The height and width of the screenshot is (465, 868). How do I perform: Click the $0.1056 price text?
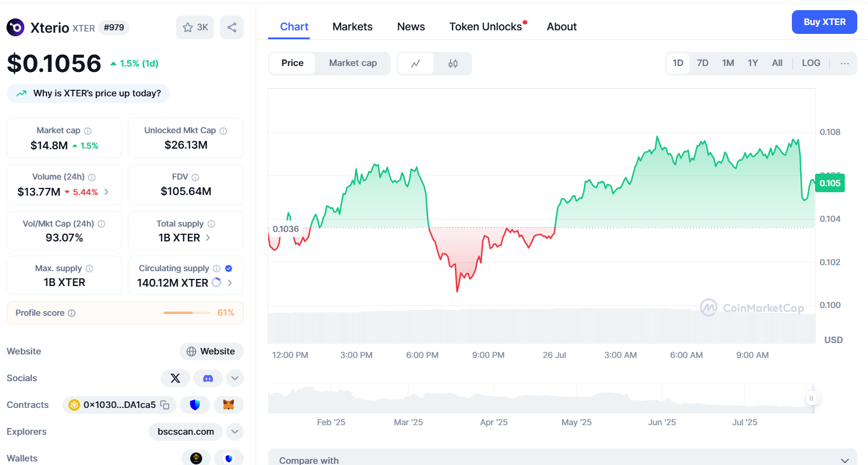[x=54, y=63]
